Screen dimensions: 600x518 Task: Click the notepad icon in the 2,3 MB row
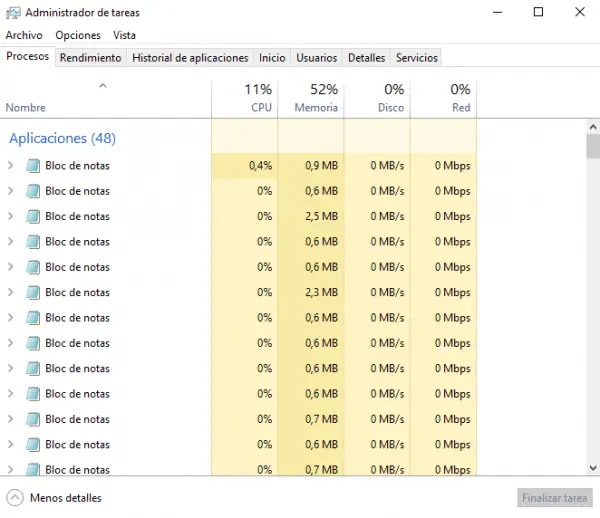point(33,293)
